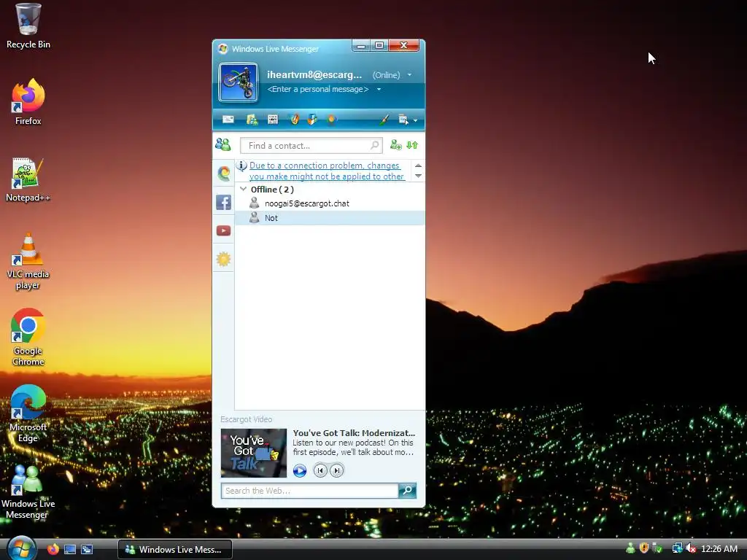
Task: Open the personal message dropdown arrow
Action: pos(379,89)
